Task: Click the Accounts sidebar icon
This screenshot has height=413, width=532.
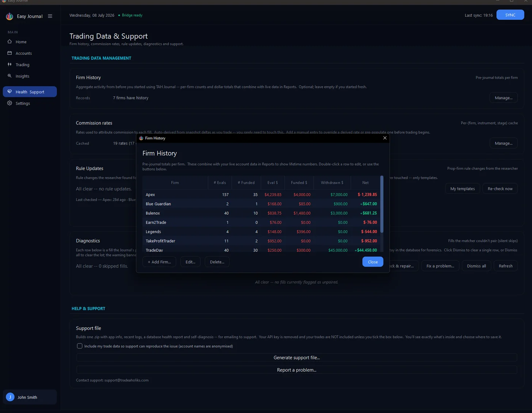Action: [x=9, y=53]
